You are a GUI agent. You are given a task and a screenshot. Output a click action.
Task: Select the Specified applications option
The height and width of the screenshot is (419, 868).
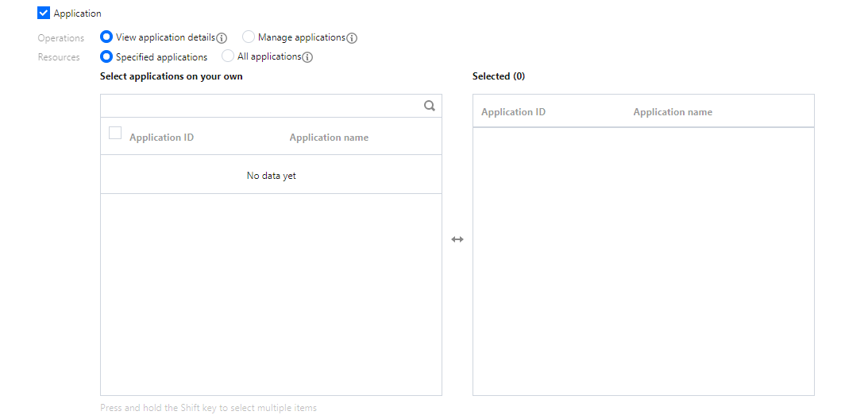tap(106, 56)
